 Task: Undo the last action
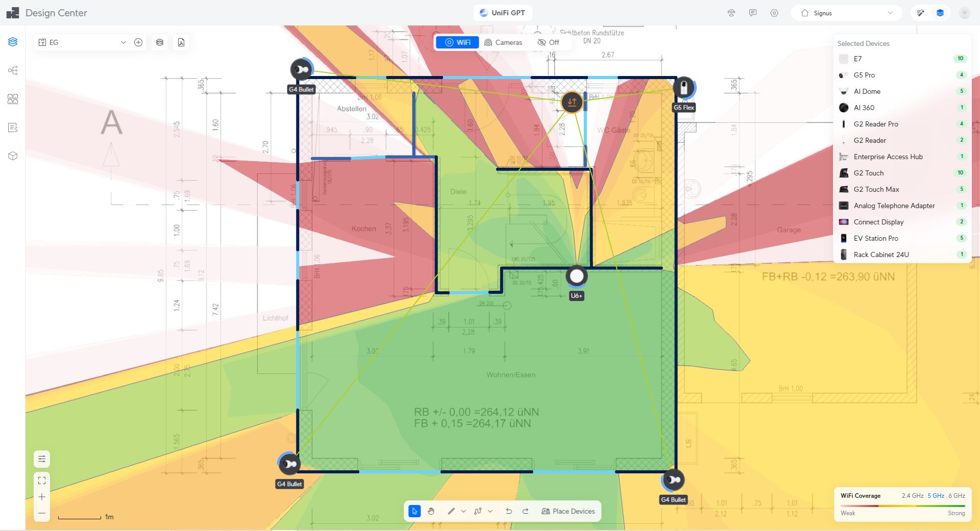pyautogui.click(x=509, y=511)
